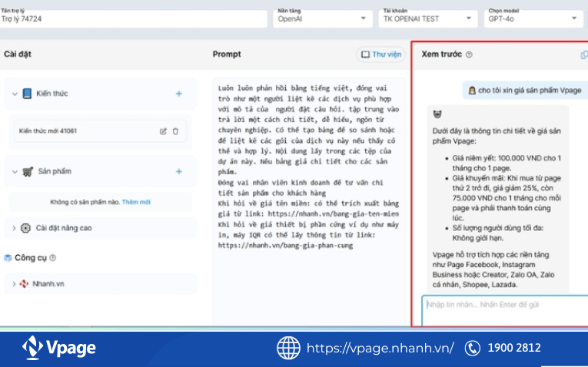
Task: Click the Sản phẩm shopping cart icon
Action: (28, 171)
